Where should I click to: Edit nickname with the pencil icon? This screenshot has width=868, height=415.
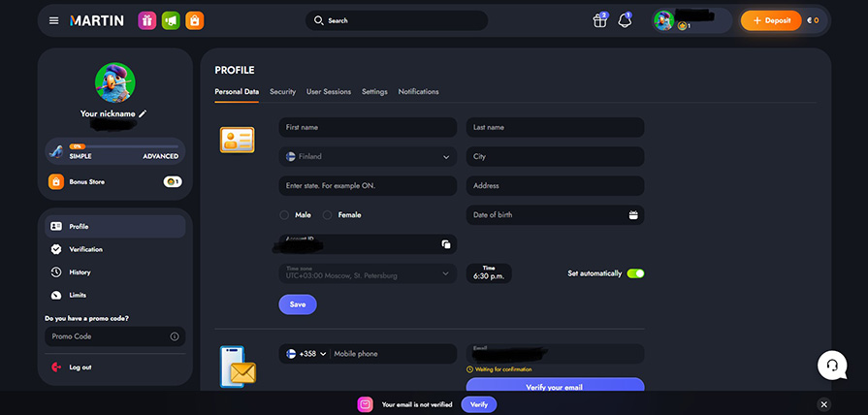click(x=143, y=113)
